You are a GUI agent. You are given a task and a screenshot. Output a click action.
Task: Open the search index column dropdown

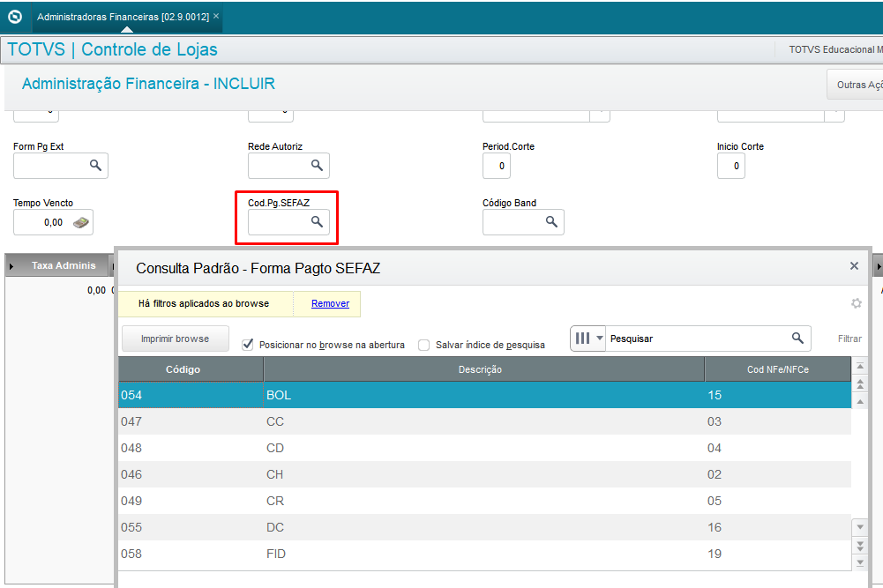point(587,339)
